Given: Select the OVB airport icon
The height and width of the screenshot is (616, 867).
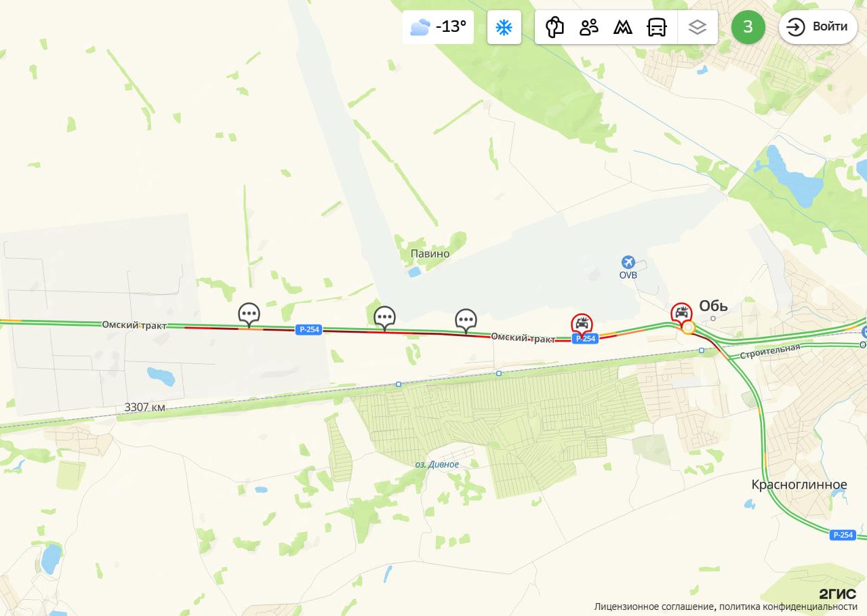Looking at the screenshot, I should coord(628,262).
